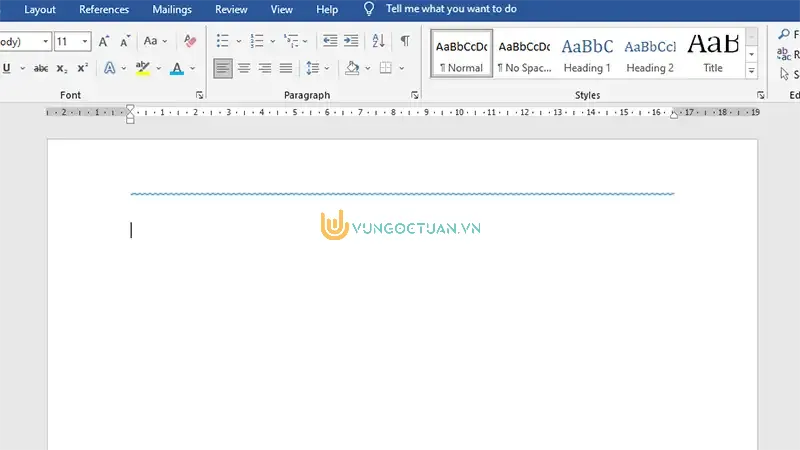The width and height of the screenshot is (800, 450).
Task: Click the Tell me lightbulb icon
Action: pos(369,9)
